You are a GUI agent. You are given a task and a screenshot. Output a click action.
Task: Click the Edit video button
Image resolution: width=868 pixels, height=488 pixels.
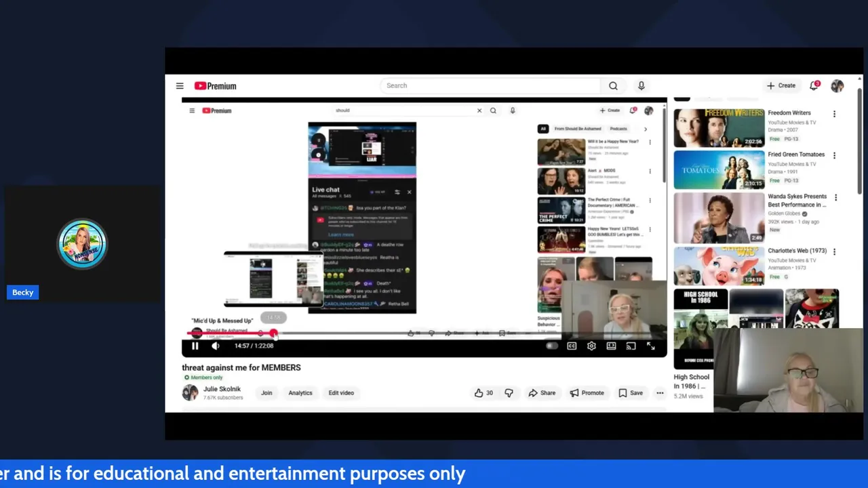(341, 392)
